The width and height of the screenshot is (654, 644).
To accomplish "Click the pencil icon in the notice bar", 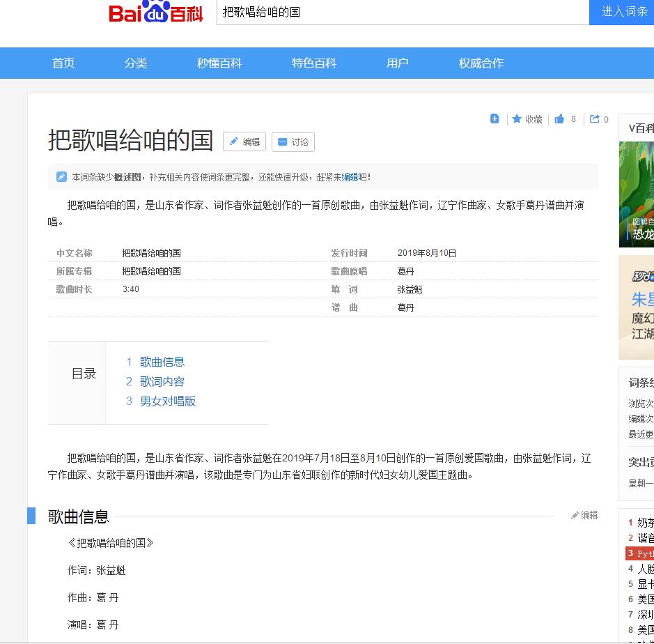I will pyautogui.click(x=61, y=177).
